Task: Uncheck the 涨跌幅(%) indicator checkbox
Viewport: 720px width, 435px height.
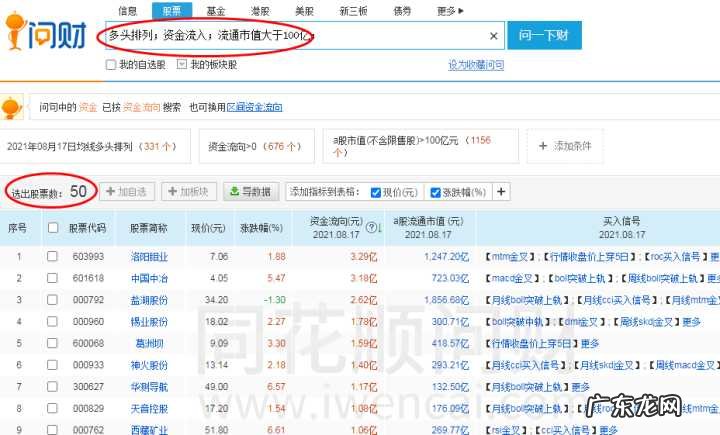Action: 435,192
